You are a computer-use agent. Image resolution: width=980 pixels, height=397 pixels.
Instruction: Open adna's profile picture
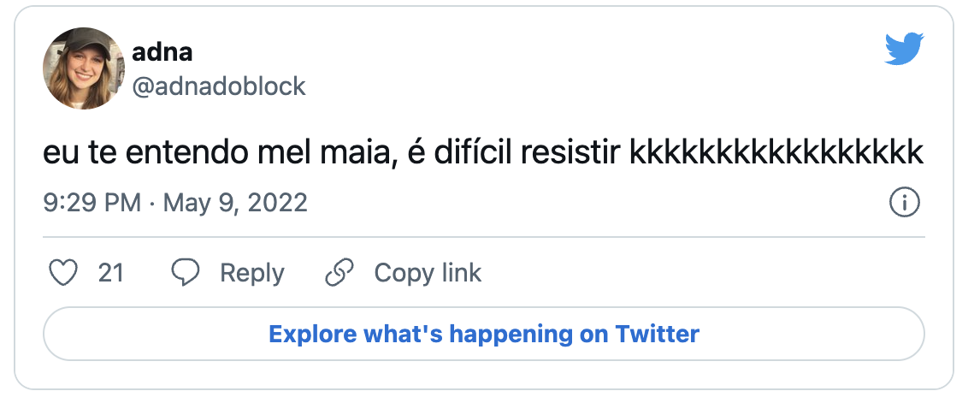click(84, 68)
